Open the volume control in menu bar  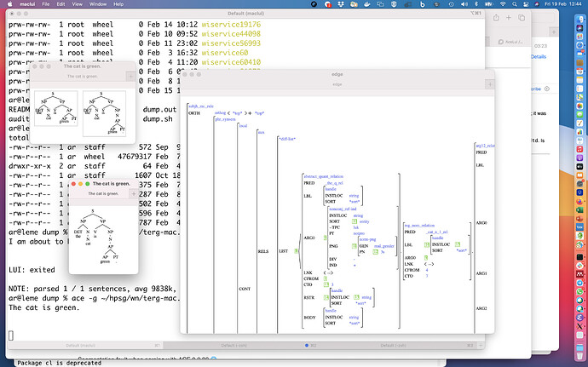coord(464,4)
